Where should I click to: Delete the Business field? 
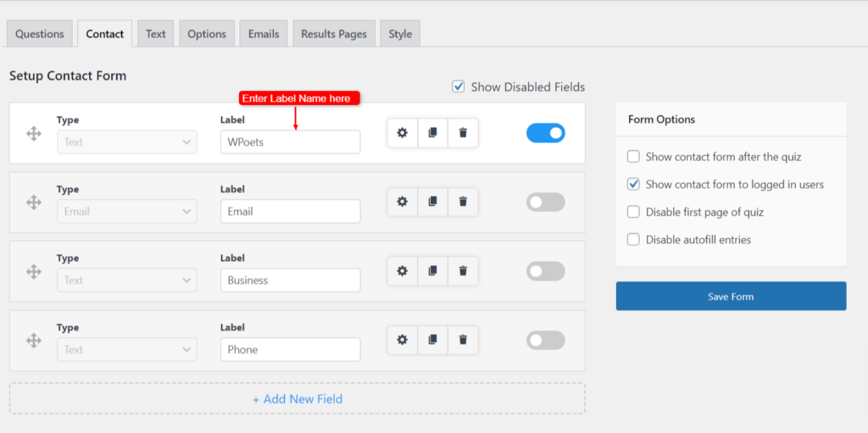pyautogui.click(x=464, y=271)
